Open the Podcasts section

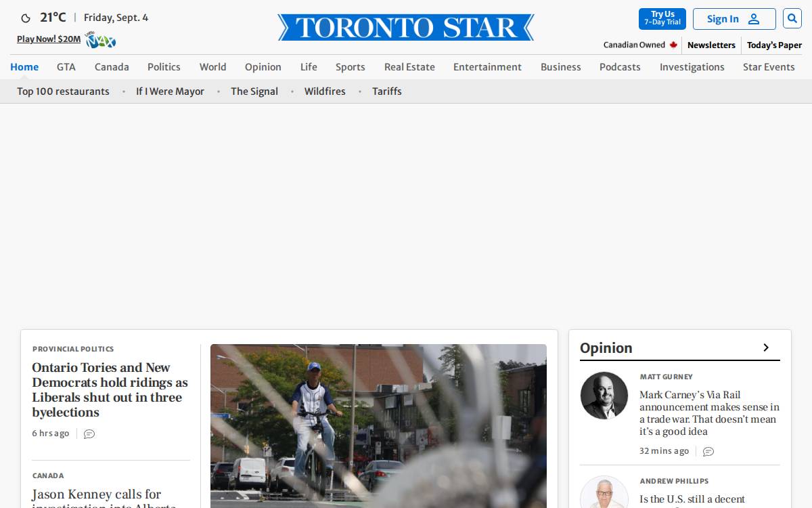620,67
